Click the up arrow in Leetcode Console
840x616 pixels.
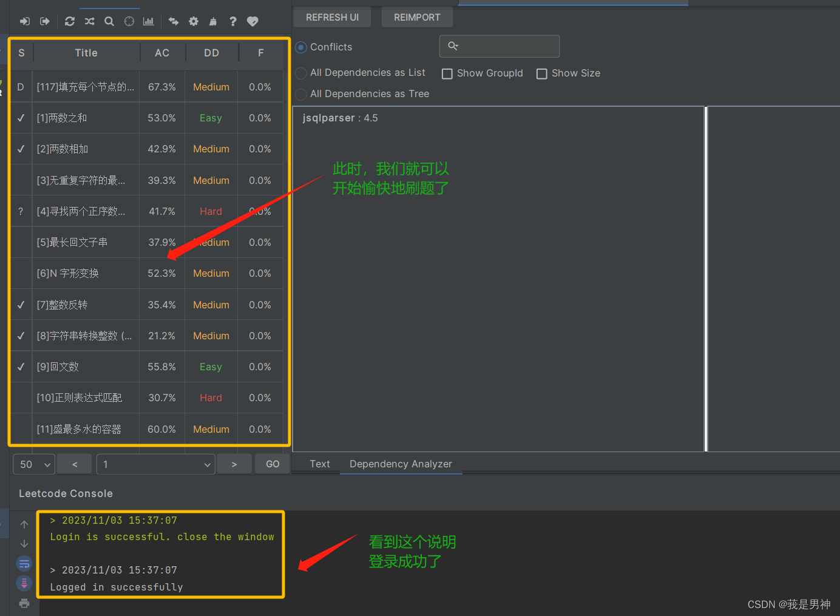[x=24, y=524]
